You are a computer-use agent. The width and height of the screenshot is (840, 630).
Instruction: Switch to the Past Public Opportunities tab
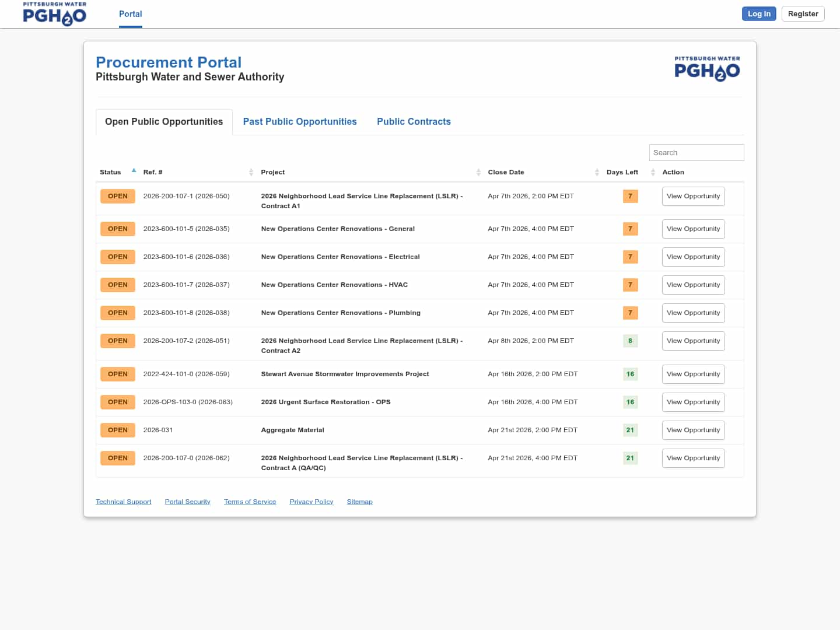click(x=300, y=122)
